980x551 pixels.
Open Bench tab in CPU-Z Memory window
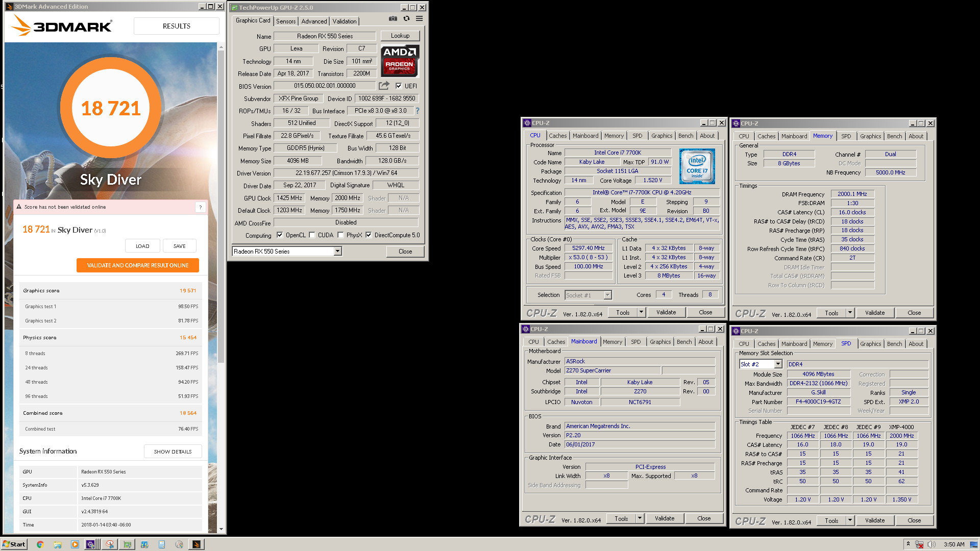[x=894, y=136]
